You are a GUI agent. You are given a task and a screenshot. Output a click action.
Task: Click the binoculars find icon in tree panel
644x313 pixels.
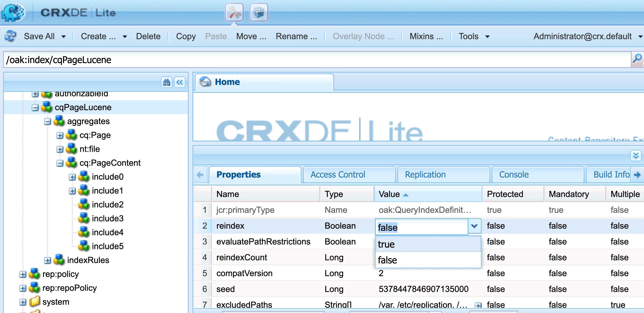166,82
